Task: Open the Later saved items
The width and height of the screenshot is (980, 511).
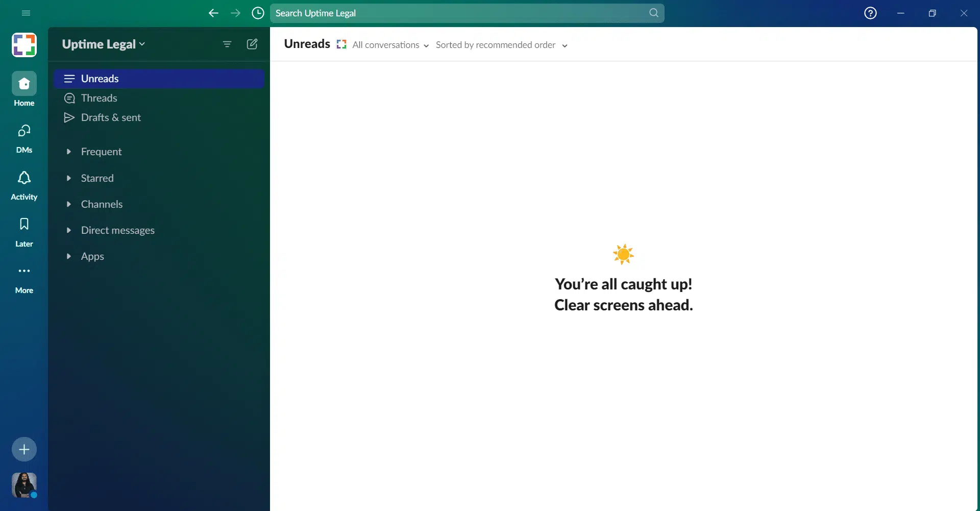Action: (23, 231)
